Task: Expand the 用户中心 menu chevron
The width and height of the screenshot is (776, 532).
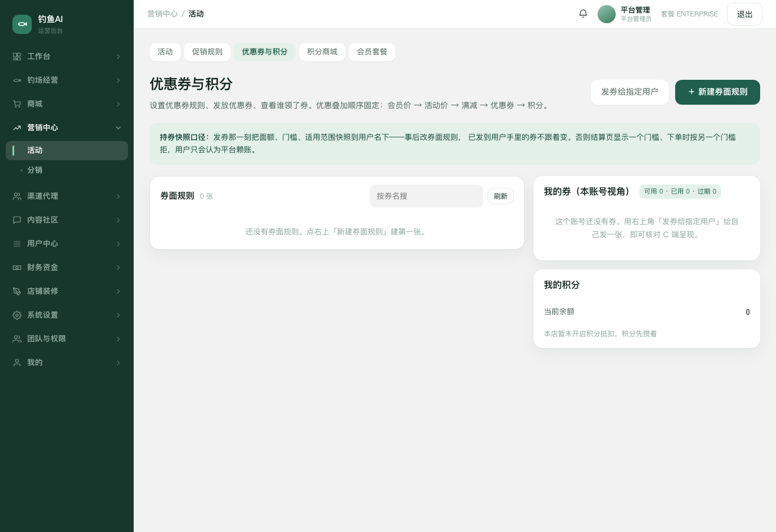Action: 118,244
